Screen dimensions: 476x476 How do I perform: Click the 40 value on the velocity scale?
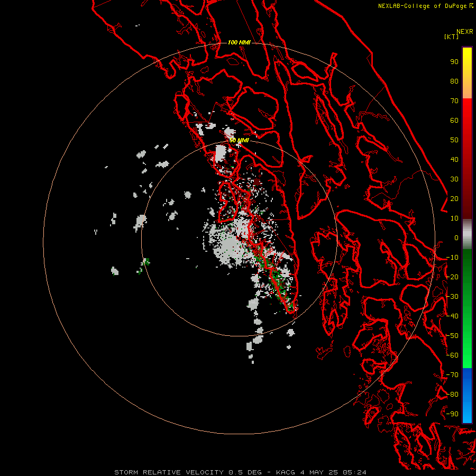454,159
